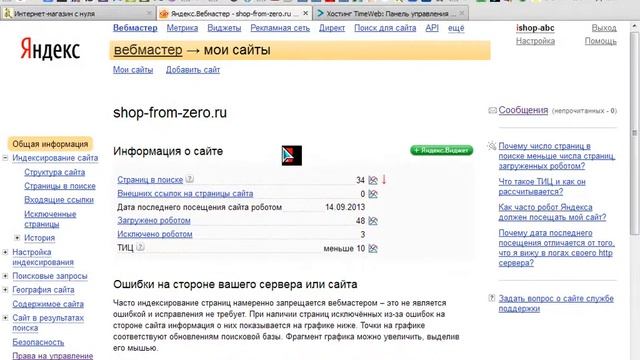Open Рекламная сеть in the top menu

click(x=280, y=28)
